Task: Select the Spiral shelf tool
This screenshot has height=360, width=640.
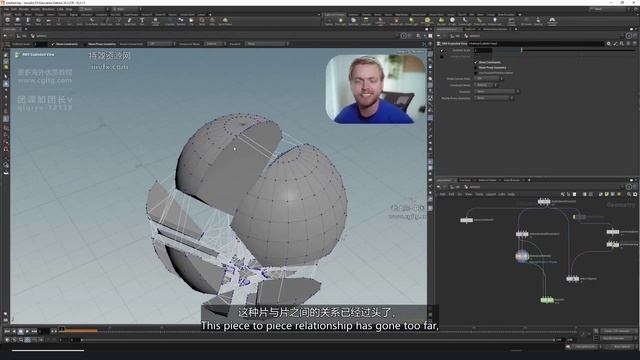Action: 202,21
